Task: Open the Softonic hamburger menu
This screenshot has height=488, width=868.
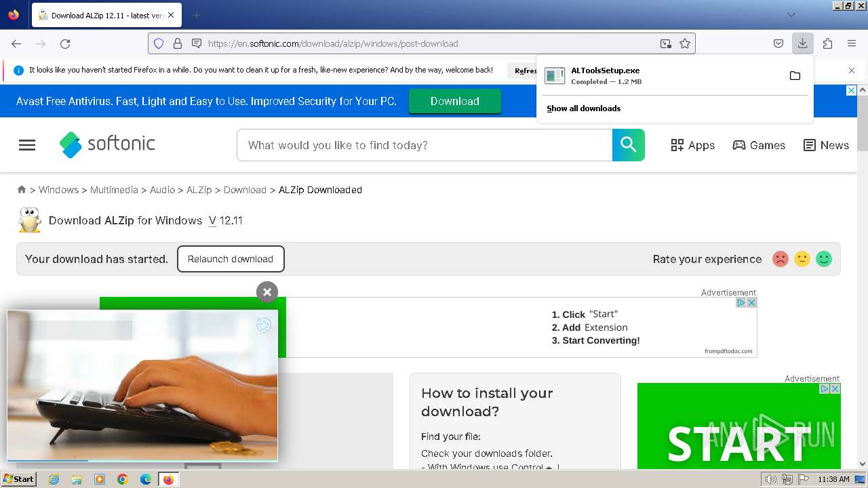Action: [27, 145]
